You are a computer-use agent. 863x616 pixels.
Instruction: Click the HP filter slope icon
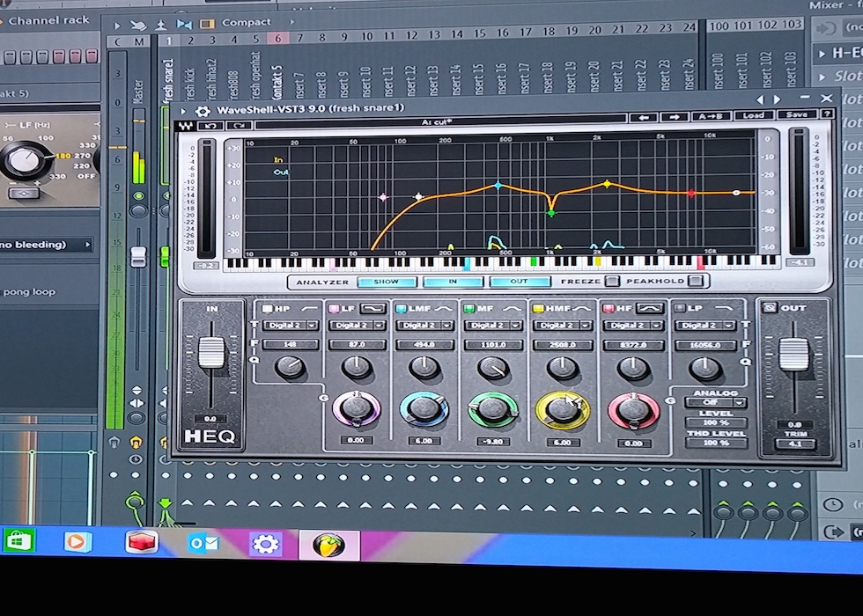pos(310,309)
